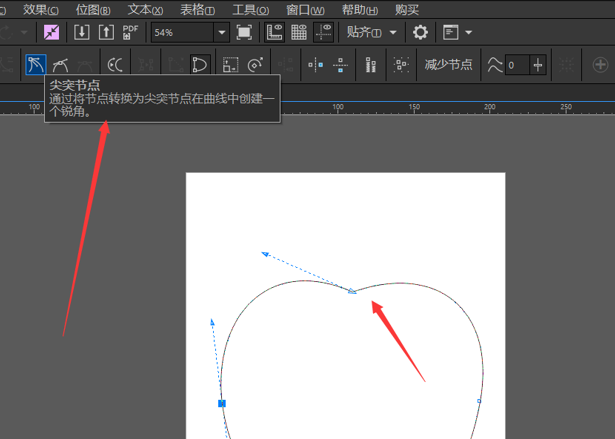Screen dimensions: 615x439
Task: Toggle Show grid
Action: (x=299, y=32)
